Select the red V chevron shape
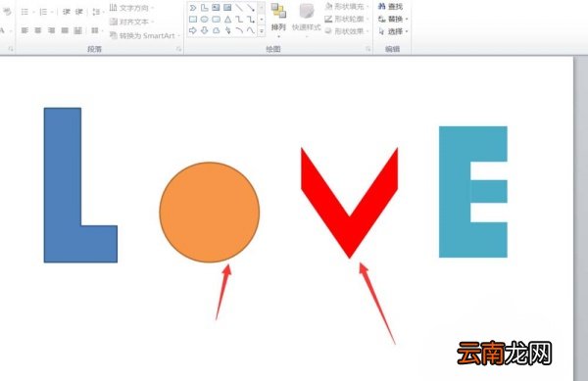The height and width of the screenshot is (381, 588). point(350,232)
